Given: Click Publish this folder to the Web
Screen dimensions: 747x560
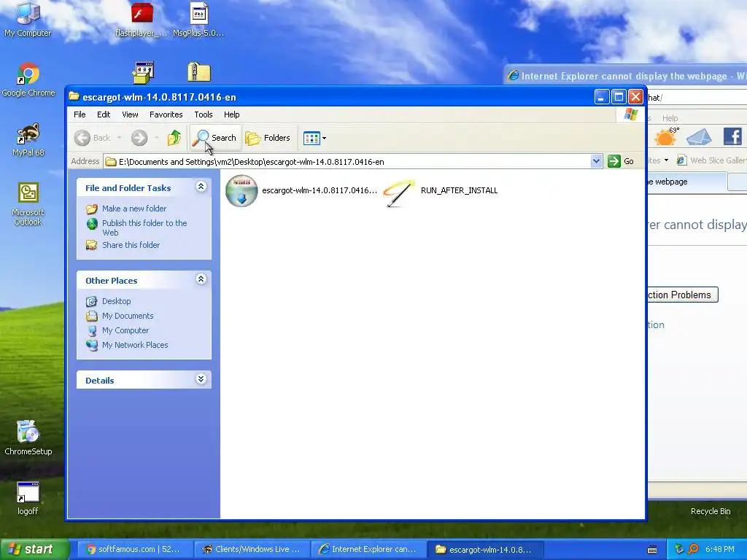Looking at the screenshot, I should pos(144,227).
